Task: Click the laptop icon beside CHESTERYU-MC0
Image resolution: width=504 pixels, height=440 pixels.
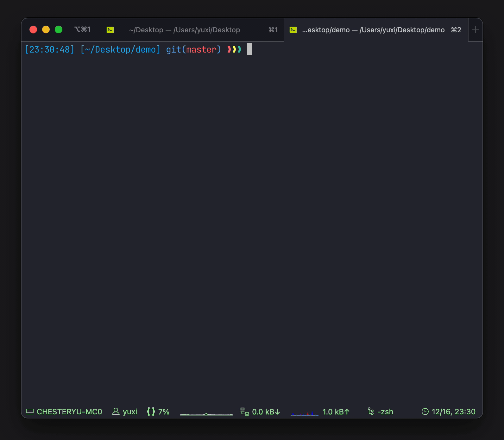Action: 30,412
